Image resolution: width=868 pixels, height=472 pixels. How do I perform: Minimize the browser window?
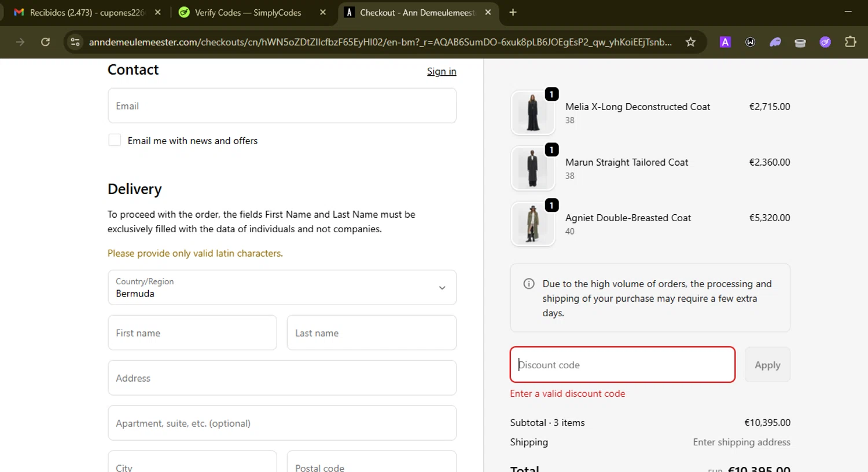[x=848, y=12]
